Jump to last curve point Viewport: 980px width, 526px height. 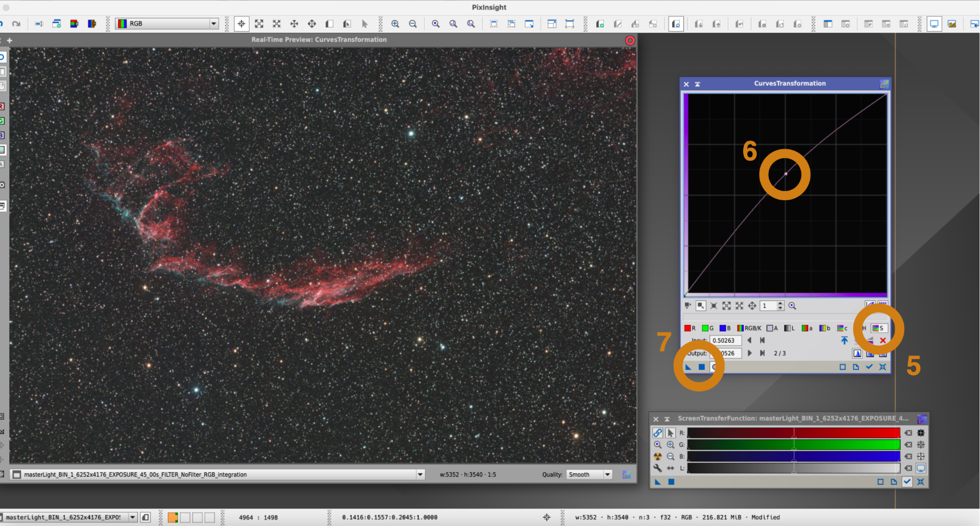coord(762,353)
